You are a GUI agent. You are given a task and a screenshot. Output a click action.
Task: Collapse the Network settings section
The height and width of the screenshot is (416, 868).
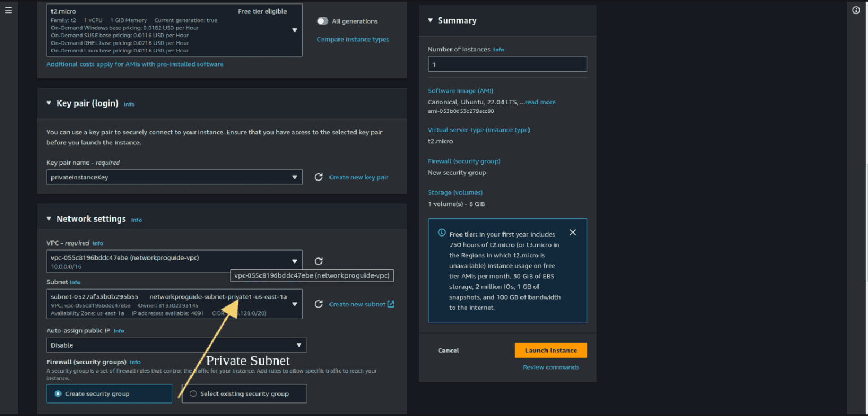[x=49, y=219]
